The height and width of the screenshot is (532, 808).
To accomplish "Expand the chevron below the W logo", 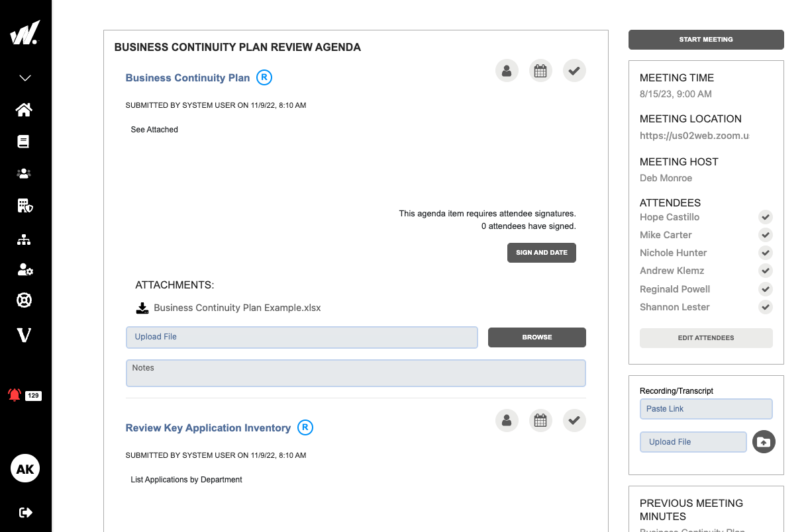I will click(x=25, y=77).
